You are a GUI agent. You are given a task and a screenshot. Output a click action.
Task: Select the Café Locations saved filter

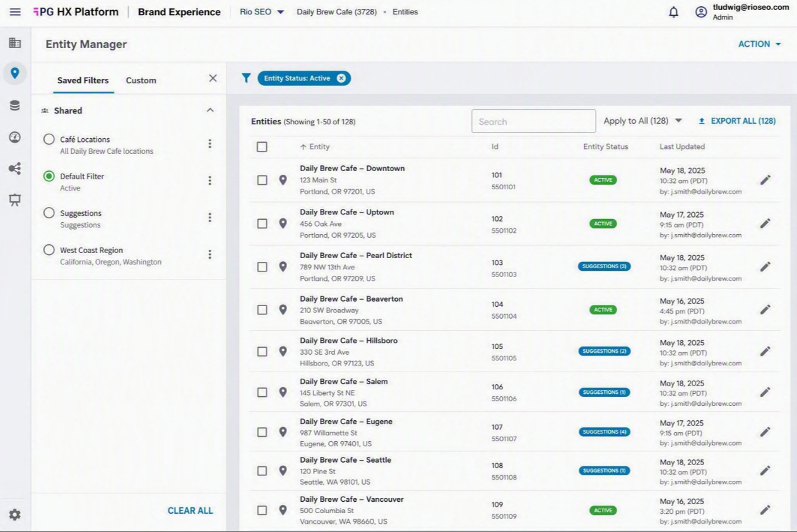coord(49,139)
